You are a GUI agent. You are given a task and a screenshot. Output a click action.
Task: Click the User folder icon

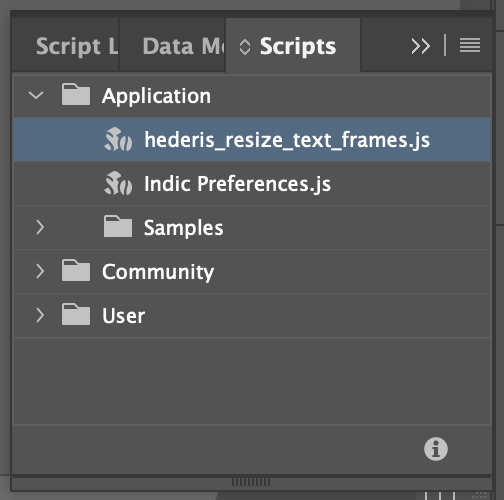tap(76, 314)
